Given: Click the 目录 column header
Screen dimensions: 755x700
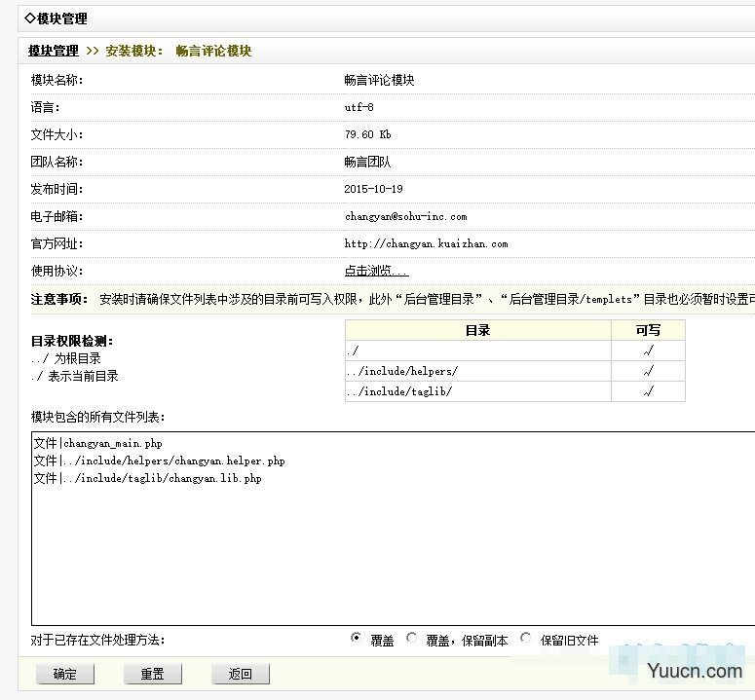Looking at the screenshot, I should 477,330.
